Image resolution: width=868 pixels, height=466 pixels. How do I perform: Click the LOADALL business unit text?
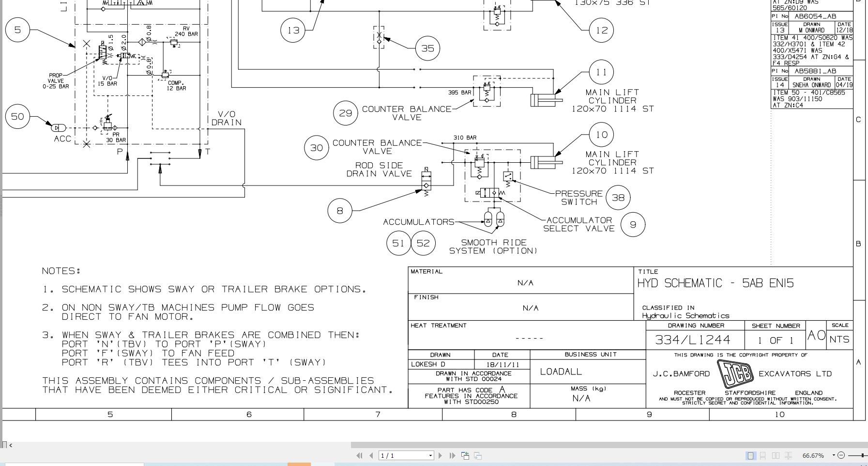click(x=561, y=372)
